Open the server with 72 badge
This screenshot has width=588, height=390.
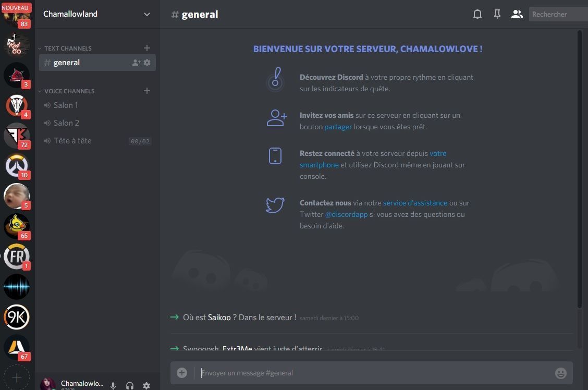coord(17,136)
